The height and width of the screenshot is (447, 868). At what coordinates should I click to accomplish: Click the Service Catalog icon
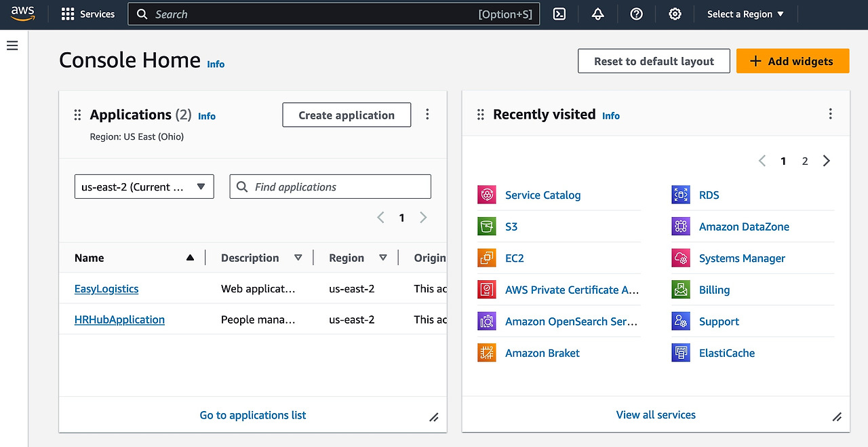(487, 195)
